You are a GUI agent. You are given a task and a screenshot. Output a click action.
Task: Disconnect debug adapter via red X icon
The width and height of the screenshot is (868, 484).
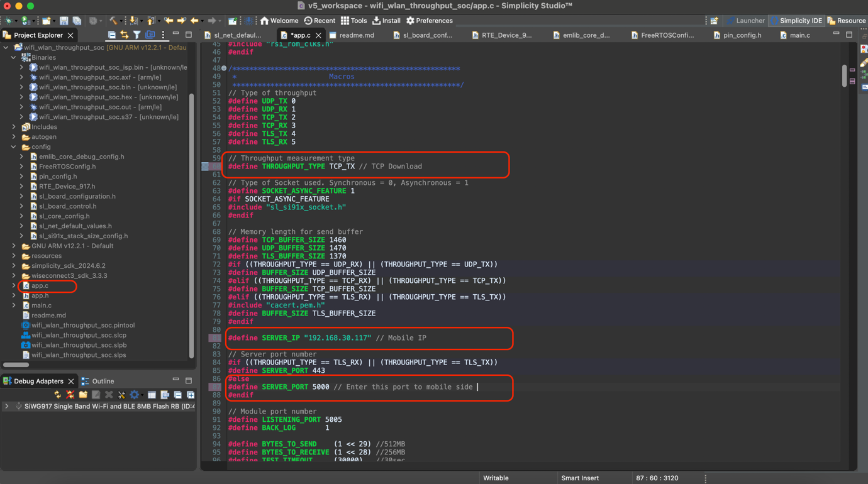[70, 394]
